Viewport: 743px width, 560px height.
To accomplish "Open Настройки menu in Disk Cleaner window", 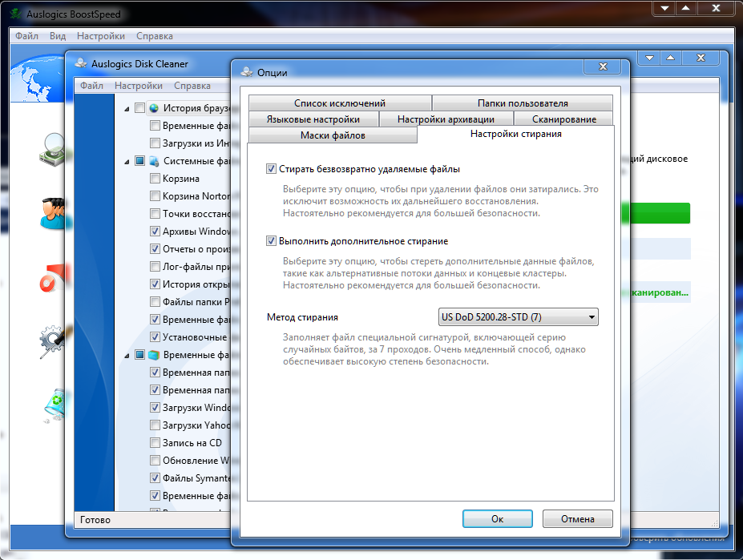I will 139,86.
